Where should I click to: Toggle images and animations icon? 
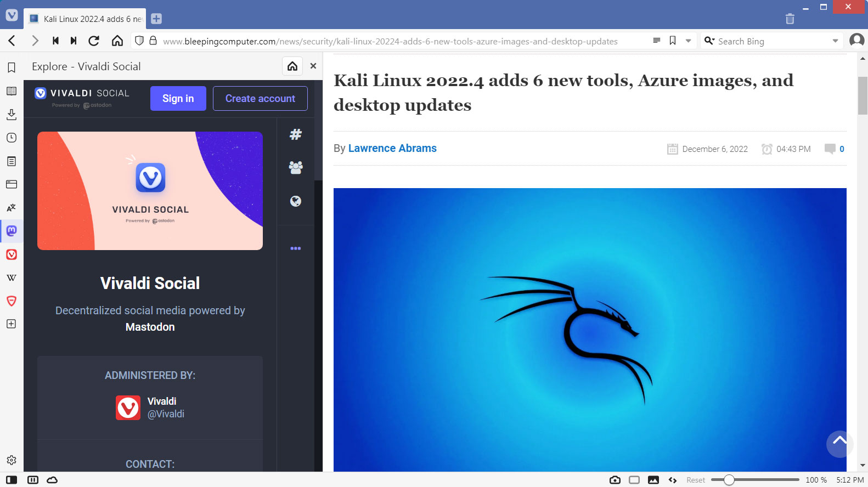click(x=653, y=480)
